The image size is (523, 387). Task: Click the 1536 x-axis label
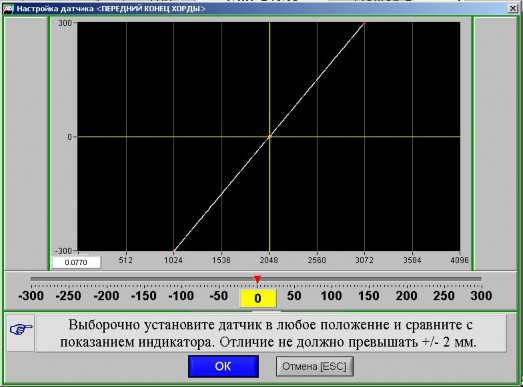pos(221,260)
